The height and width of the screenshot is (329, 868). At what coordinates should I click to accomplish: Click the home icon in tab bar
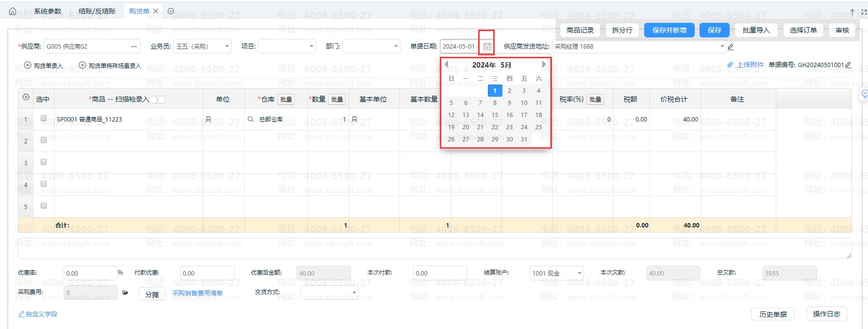point(13,11)
